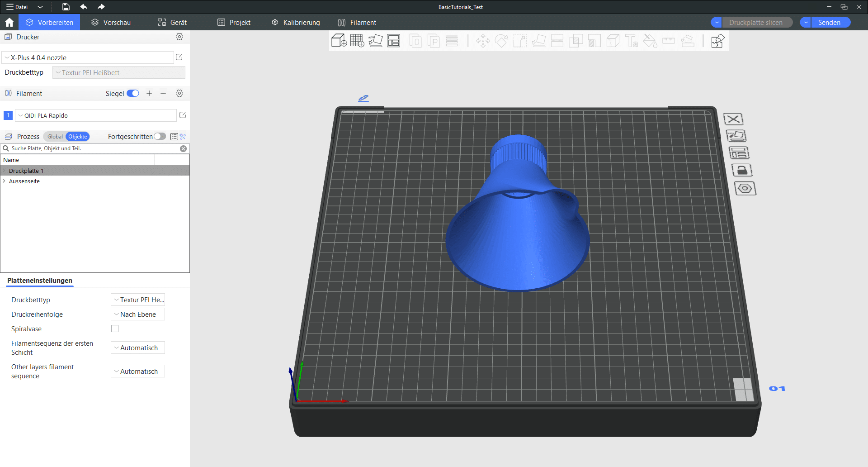Click the Assembly view toolbar icon
The width and height of the screenshot is (868, 467).
(x=717, y=41)
